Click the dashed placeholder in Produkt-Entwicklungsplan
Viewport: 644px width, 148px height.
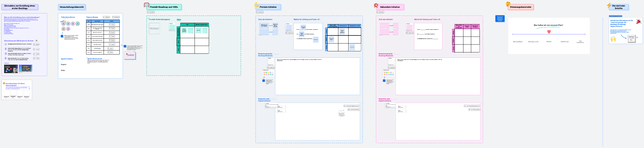click(x=154, y=28)
